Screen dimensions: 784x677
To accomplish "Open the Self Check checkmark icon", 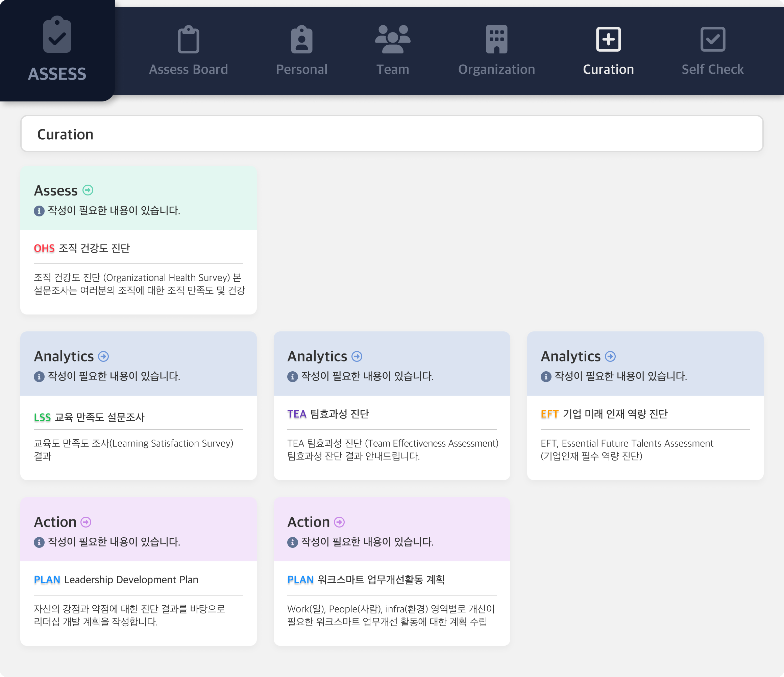I will coord(712,39).
